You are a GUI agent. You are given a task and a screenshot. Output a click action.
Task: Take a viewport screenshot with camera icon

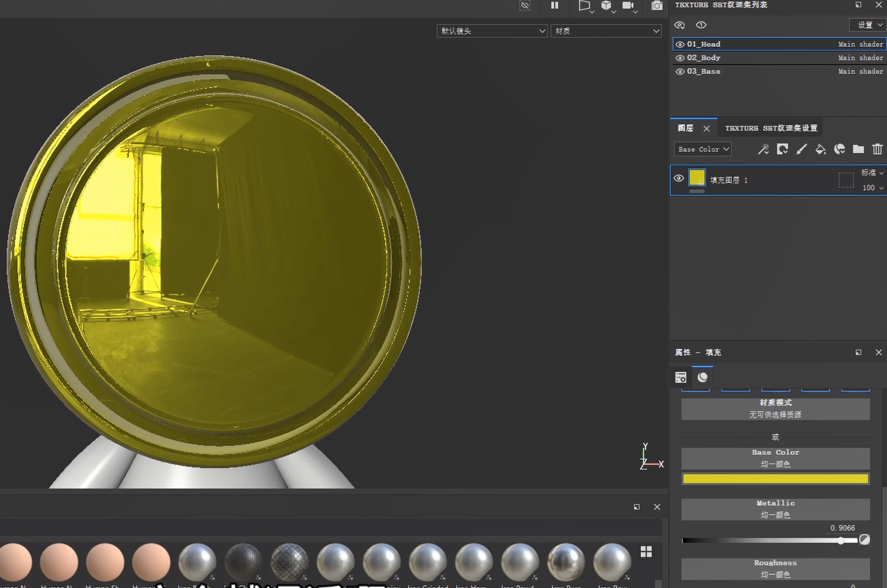tap(656, 6)
